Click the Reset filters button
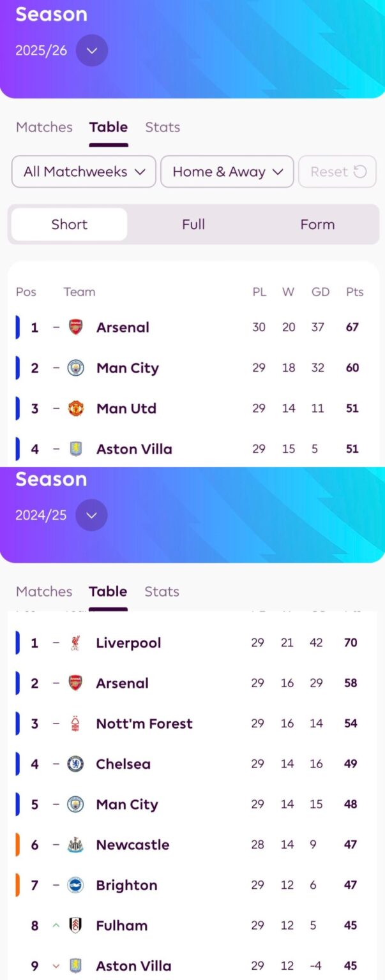This screenshot has height=980, width=385. click(x=337, y=172)
